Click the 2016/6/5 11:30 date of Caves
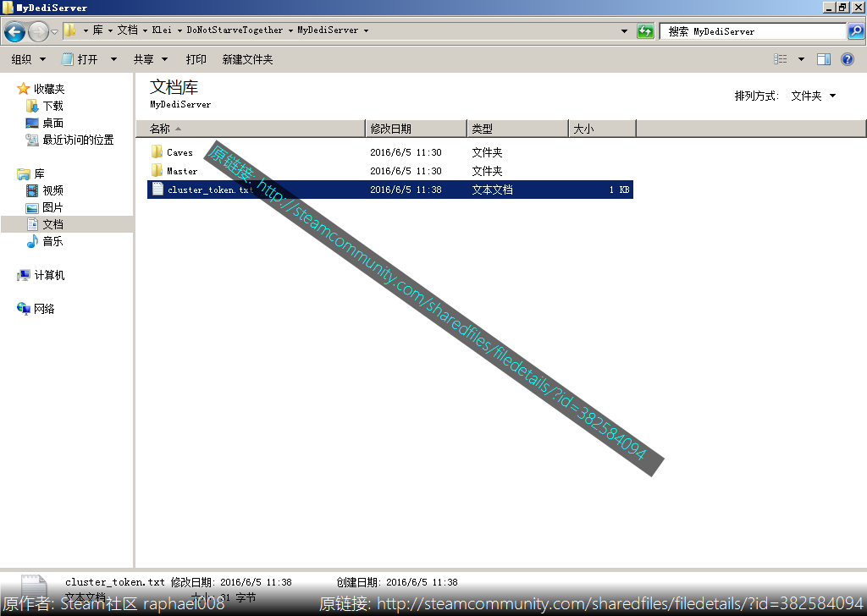This screenshot has height=616, width=867. 406,152
